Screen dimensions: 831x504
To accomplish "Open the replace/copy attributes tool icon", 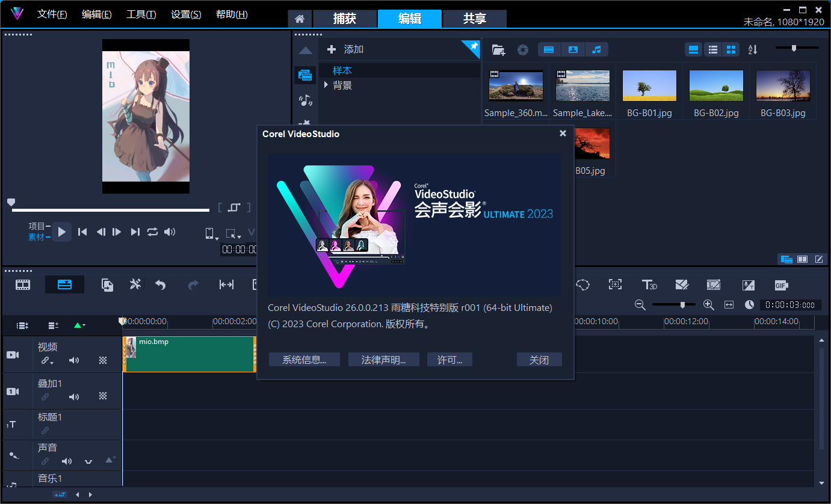I will click(x=107, y=284).
